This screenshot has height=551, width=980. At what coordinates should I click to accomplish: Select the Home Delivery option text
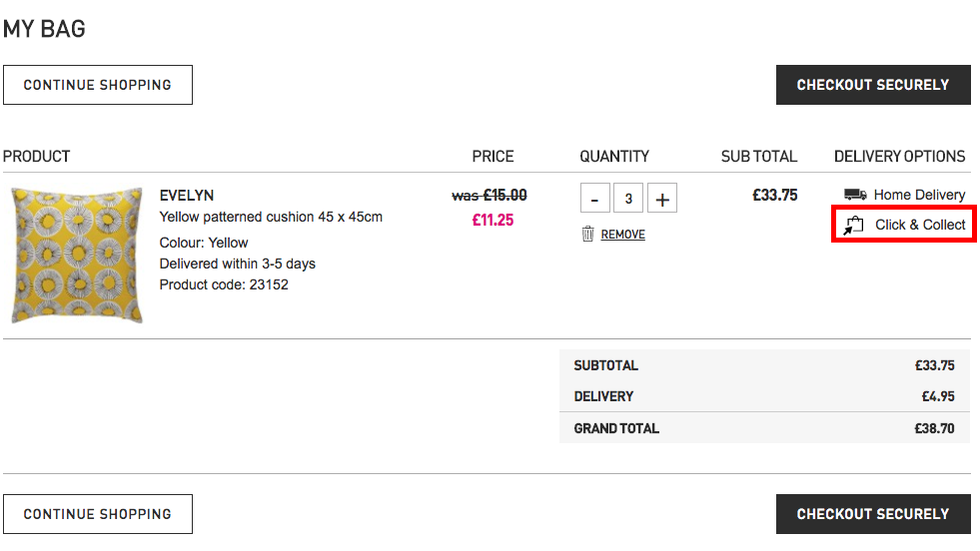[919, 195]
